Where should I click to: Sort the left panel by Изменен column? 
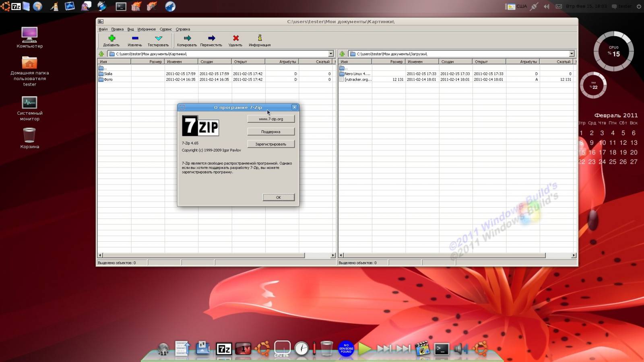coord(181,62)
